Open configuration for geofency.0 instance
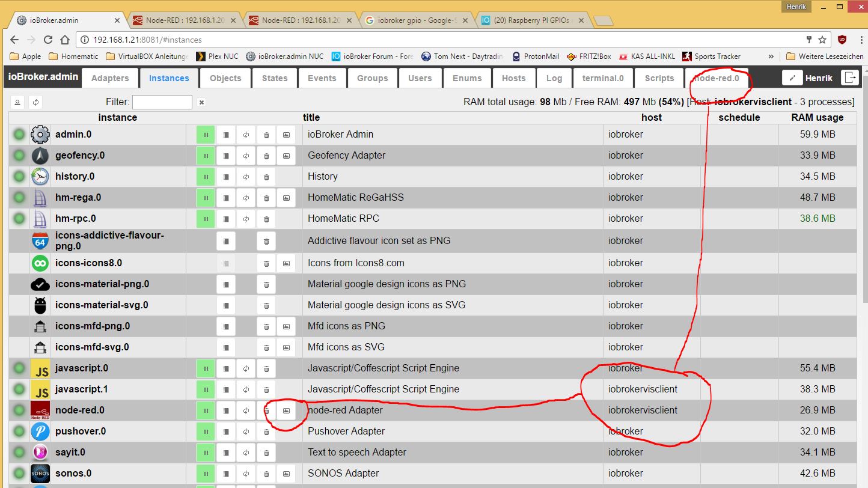The image size is (868, 488). tap(226, 156)
